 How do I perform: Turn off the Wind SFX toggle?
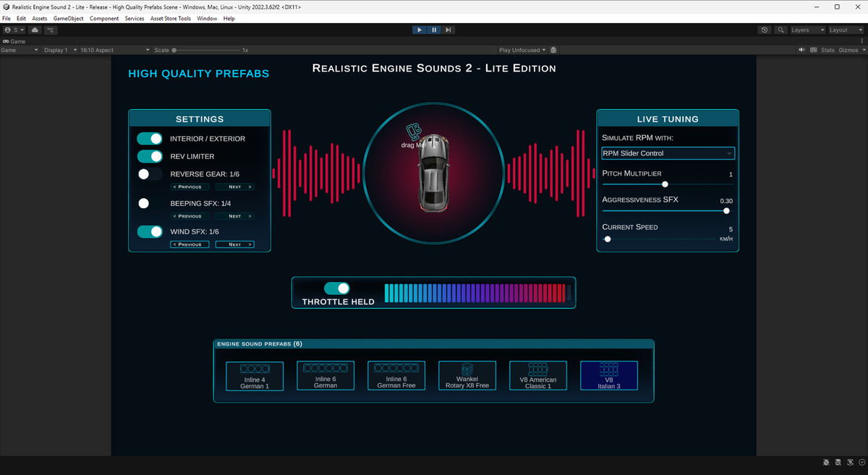coord(150,231)
